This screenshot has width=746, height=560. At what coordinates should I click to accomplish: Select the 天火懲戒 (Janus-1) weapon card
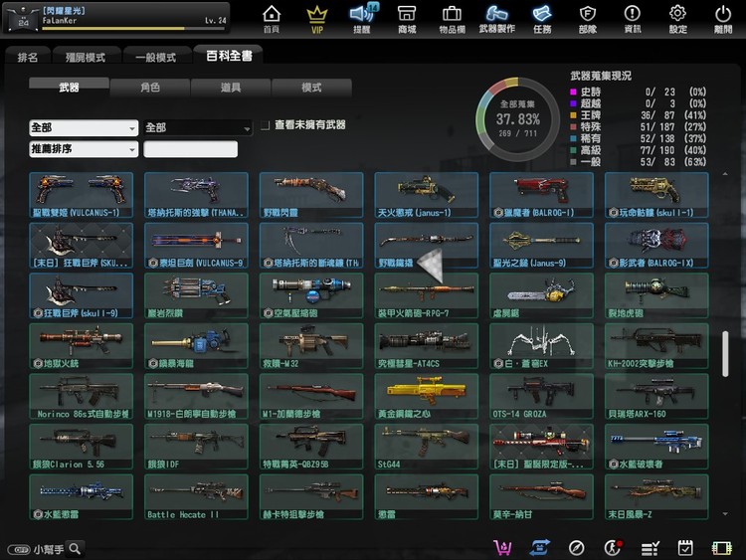(x=427, y=195)
